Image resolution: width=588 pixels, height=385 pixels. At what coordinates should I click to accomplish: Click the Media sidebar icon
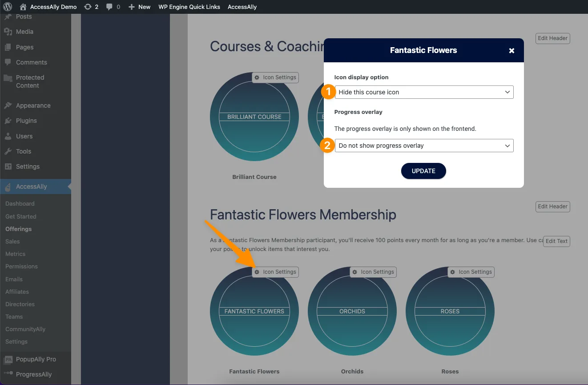pos(8,32)
